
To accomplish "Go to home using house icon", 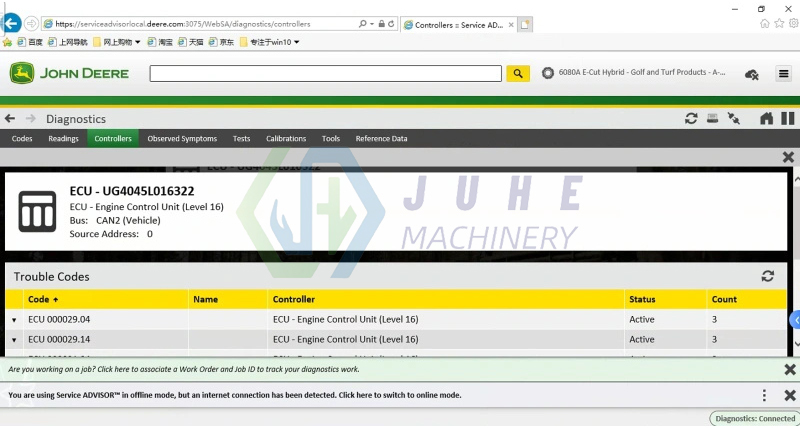I will pos(766,119).
